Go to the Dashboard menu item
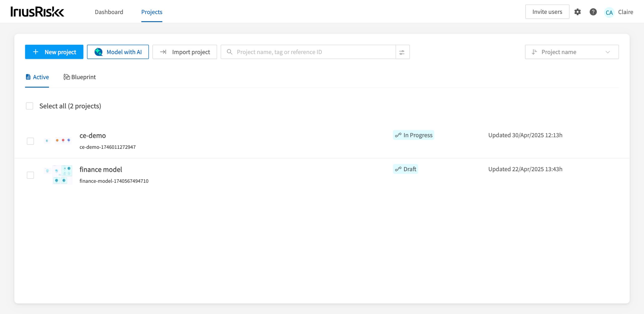Viewport: 644px width, 314px height. click(x=109, y=12)
